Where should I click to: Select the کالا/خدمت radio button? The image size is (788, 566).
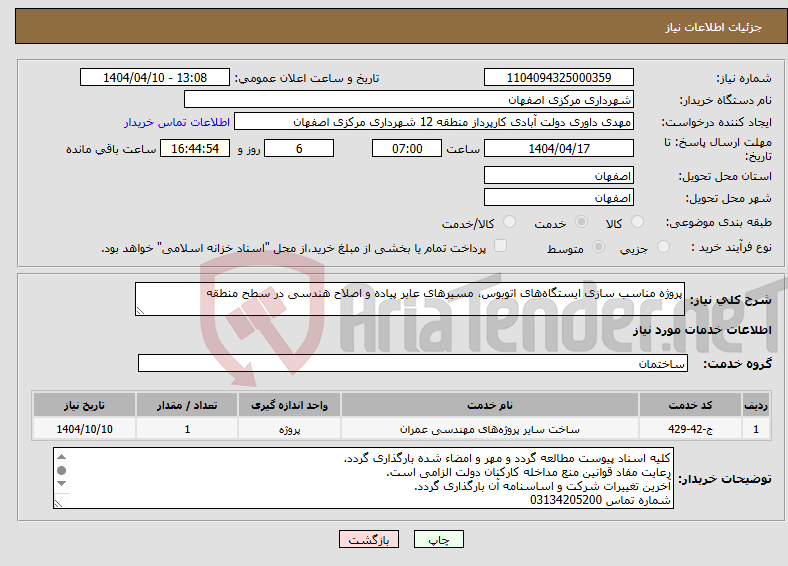coord(510,222)
